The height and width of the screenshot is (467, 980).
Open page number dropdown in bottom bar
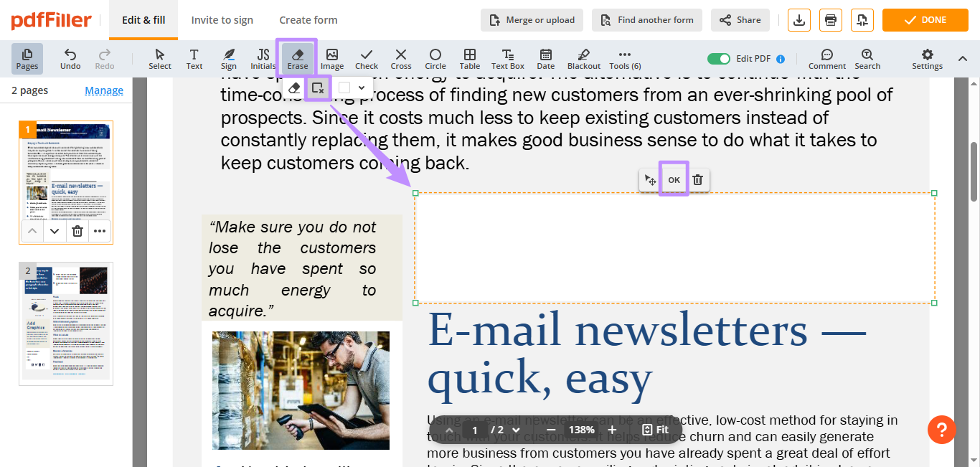(516, 430)
